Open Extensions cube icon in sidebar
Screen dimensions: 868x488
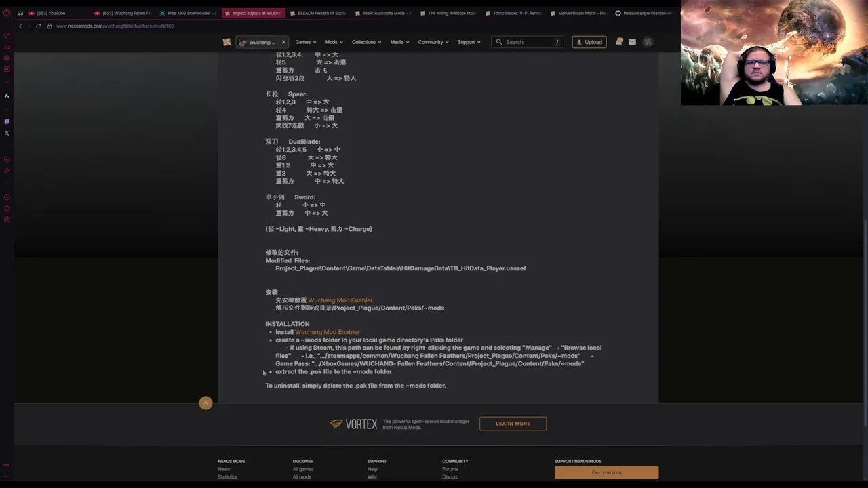click(7, 208)
